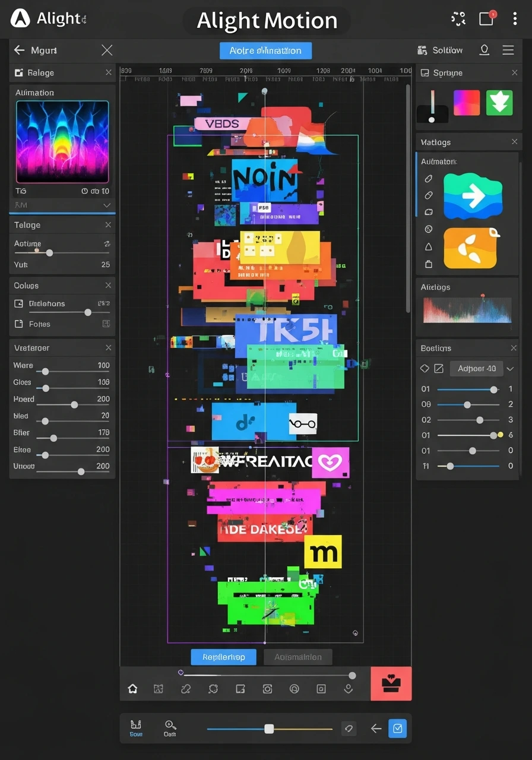Image resolution: width=532 pixels, height=760 pixels.
Task: Expand the chevron below Animation thumbnail
Action: [x=107, y=205]
